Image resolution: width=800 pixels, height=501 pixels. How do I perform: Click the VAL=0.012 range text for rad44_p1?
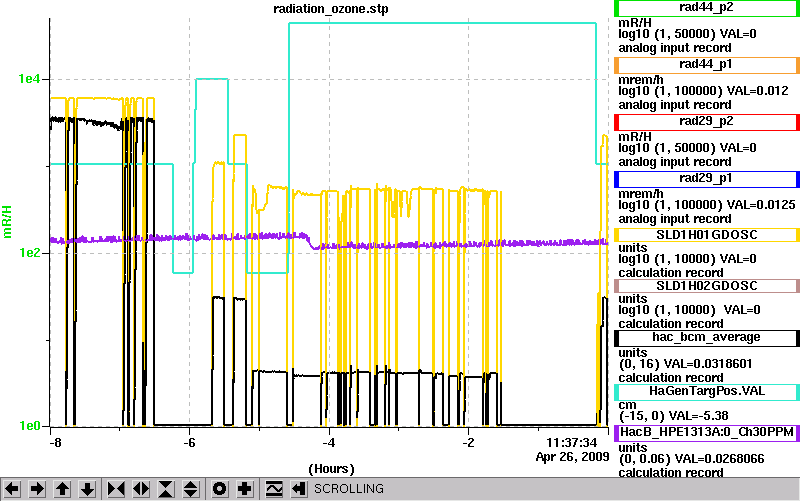tap(758, 91)
